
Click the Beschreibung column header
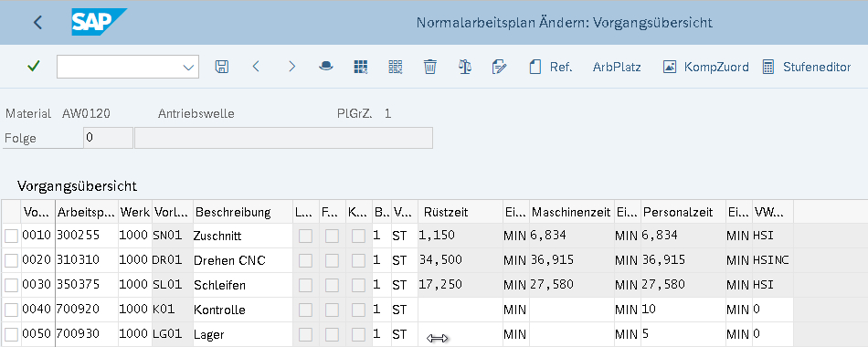243,212
